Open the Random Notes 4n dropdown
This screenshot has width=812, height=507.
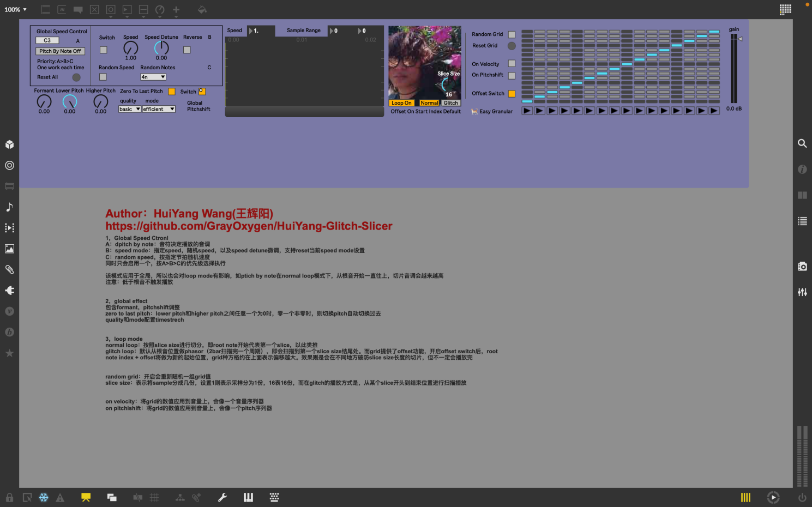[x=153, y=77]
